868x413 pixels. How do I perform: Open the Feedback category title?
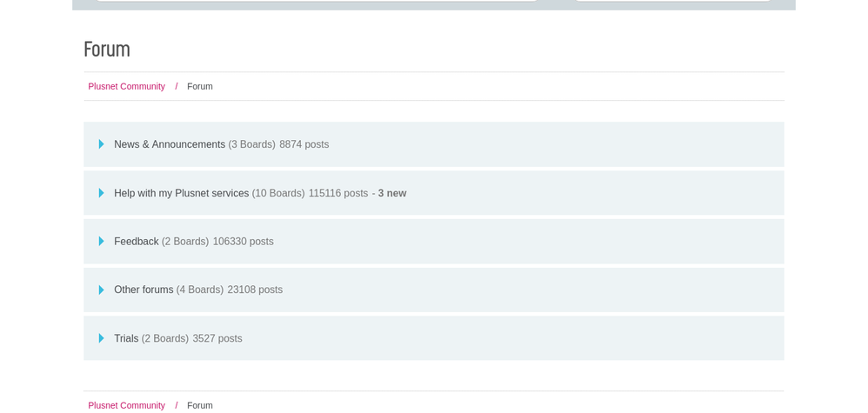(136, 242)
